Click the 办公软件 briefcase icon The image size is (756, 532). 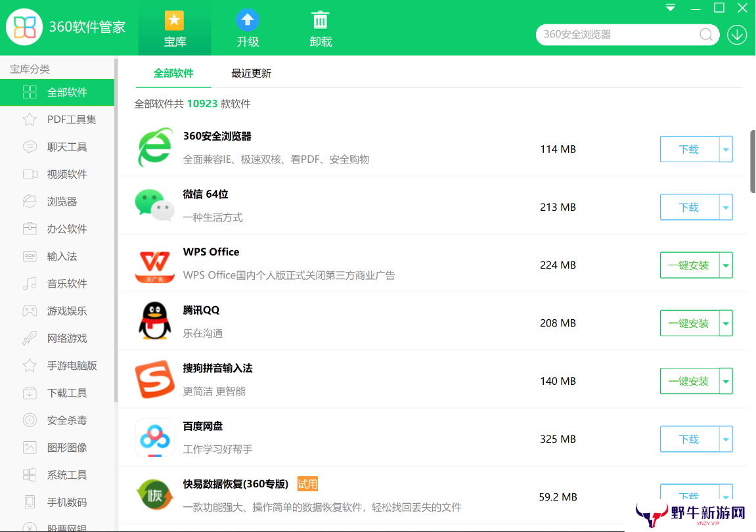pyautogui.click(x=30, y=229)
